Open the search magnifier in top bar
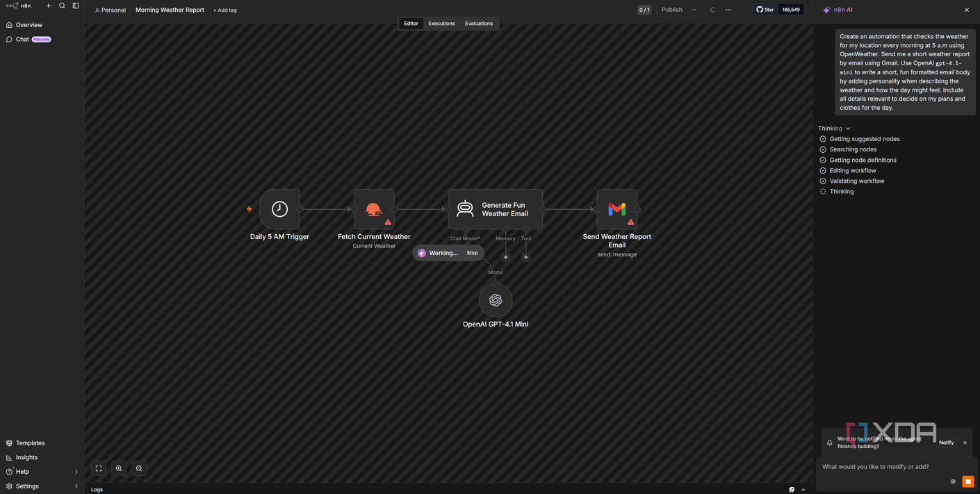The height and width of the screenshot is (494, 980). click(x=62, y=6)
